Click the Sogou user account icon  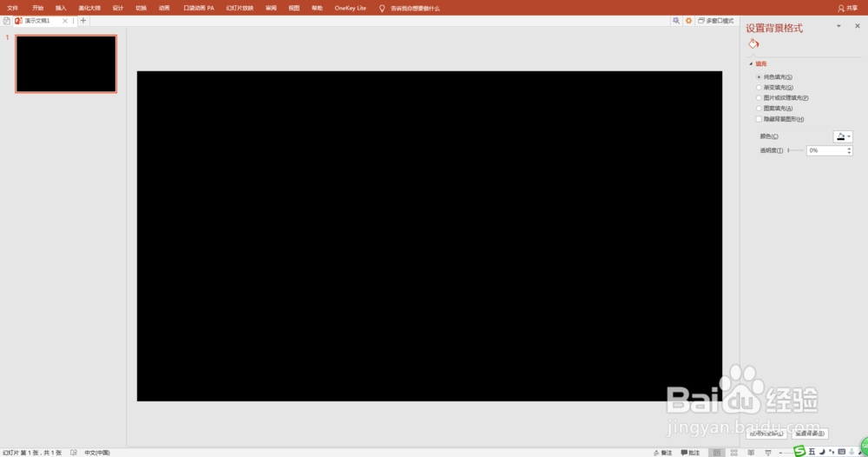(852, 452)
